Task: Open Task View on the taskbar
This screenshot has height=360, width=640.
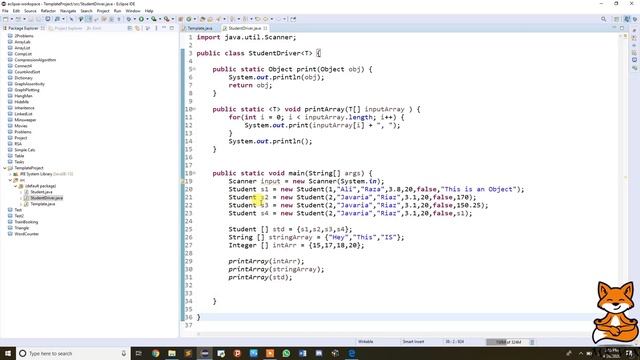Action: coord(139,353)
